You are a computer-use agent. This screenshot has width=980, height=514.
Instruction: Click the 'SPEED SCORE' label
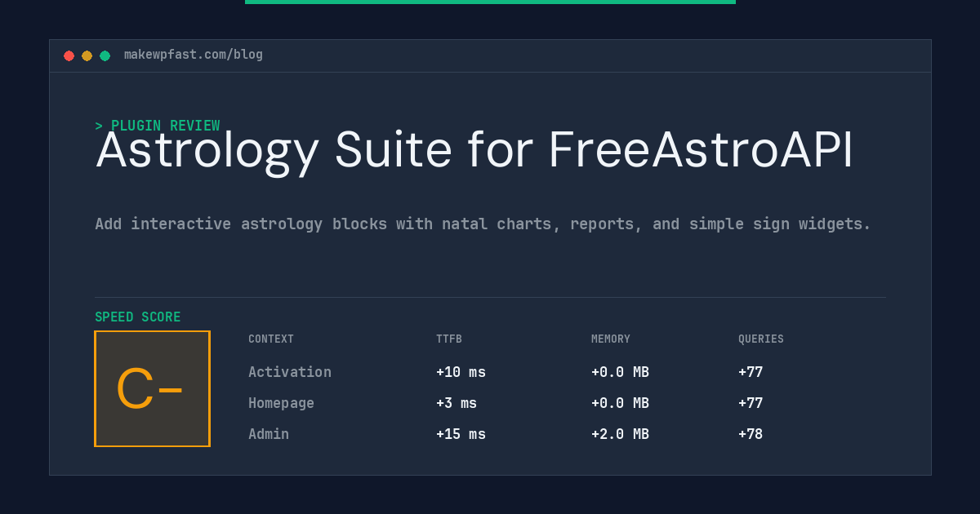(x=138, y=317)
